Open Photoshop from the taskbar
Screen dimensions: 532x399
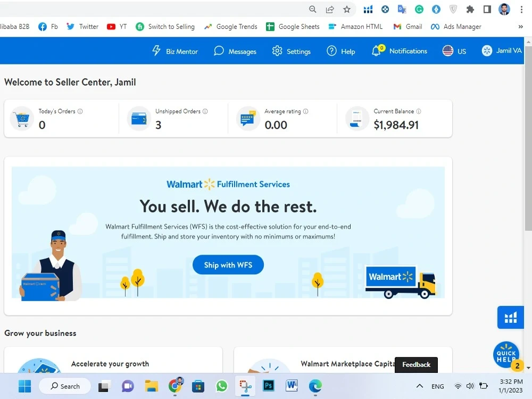pos(268,386)
